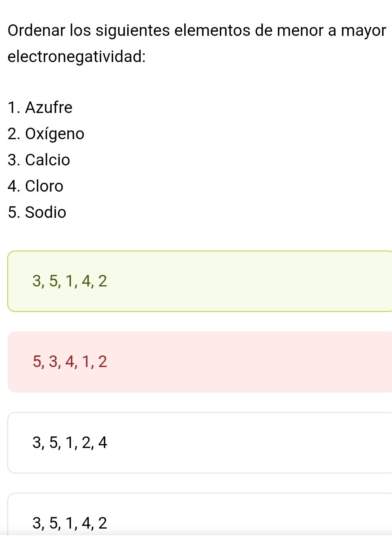The width and height of the screenshot is (392, 544).
Task: Click the list item Azufre
Action: pos(49,107)
